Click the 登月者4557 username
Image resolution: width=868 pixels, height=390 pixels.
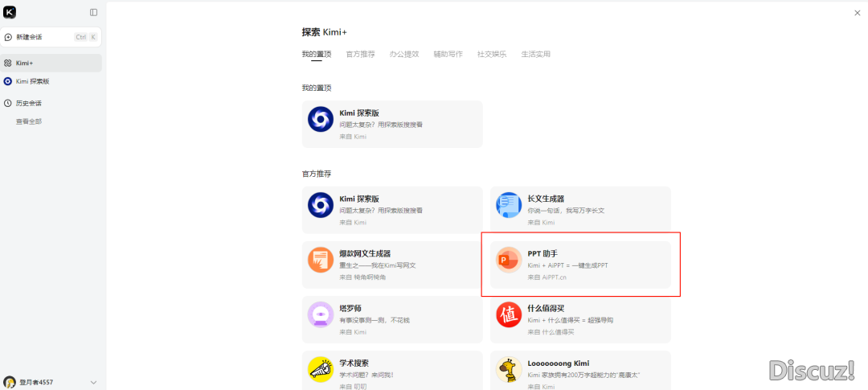36,382
